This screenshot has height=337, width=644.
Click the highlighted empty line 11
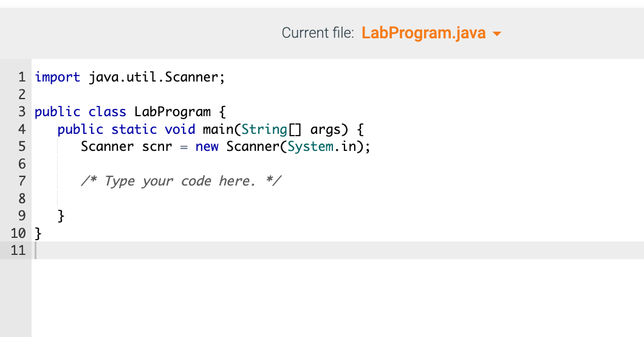pos(338,250)
